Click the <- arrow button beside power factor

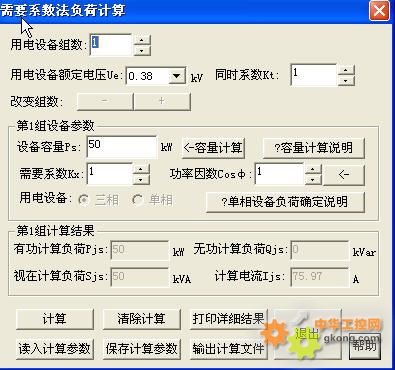(x=344, y=174)
